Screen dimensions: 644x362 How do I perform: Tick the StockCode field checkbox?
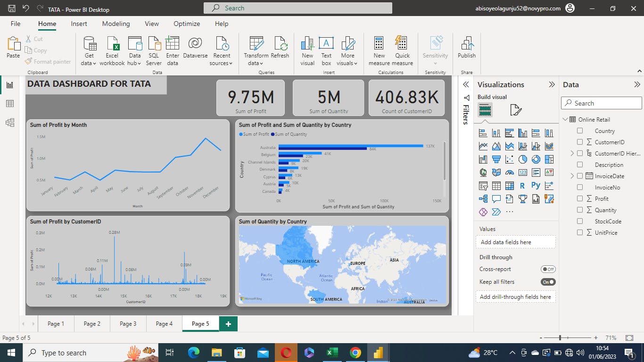pyautogui.click(x=580, y=222)
